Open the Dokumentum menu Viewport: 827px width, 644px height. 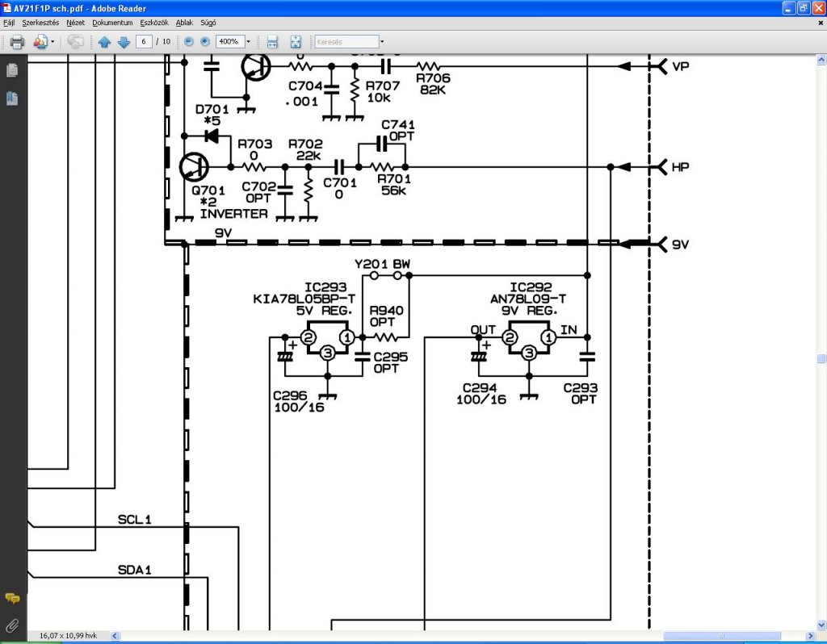tap(112, 23)
